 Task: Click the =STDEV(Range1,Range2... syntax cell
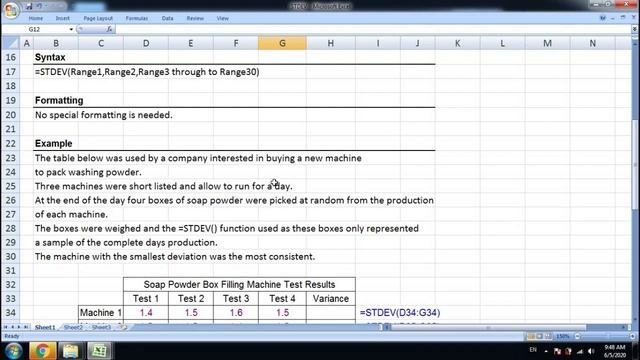147,72
